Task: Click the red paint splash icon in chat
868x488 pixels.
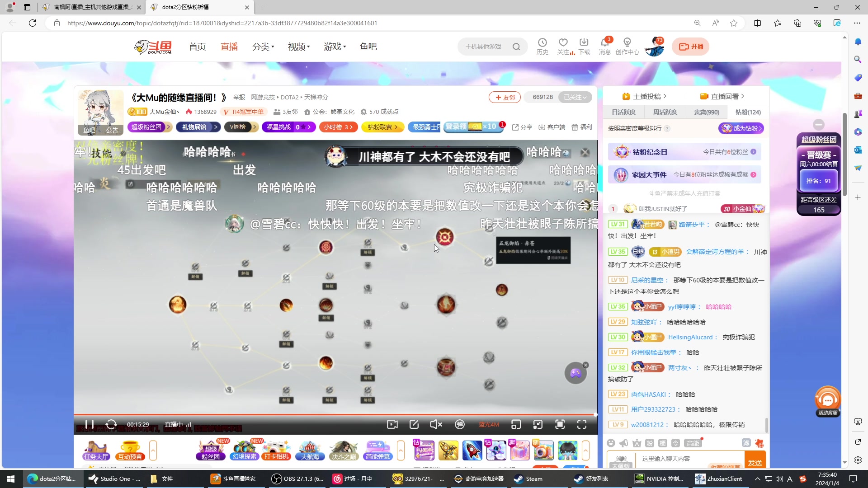Action: (759, 443)
